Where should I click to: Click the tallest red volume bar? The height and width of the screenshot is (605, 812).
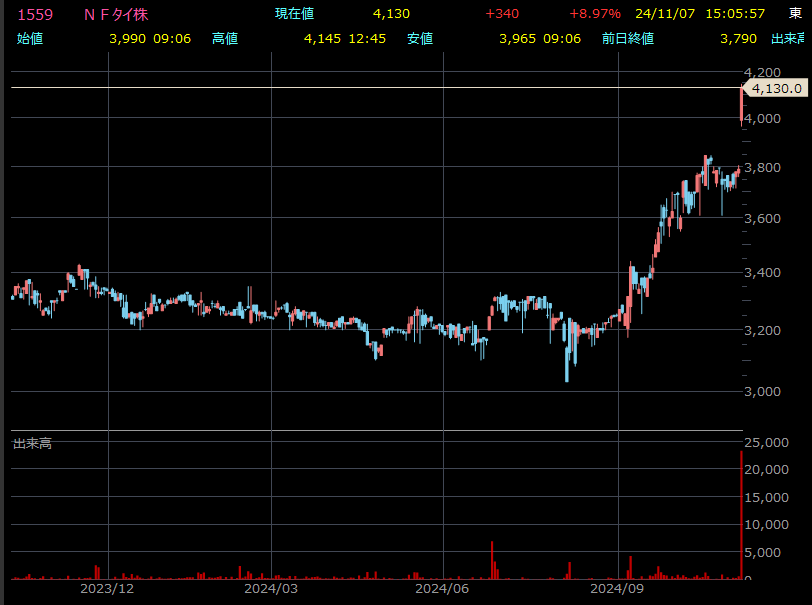click(741, 515)
